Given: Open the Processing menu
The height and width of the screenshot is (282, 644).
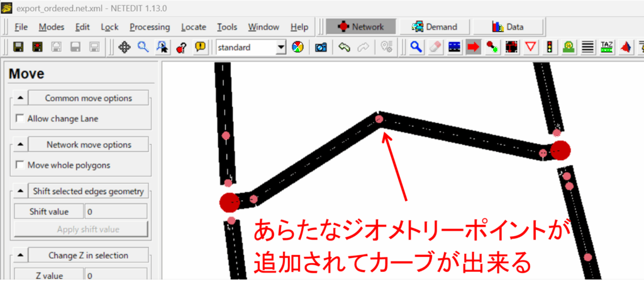Looking at the screenshot, I should pyautogui.click(x=150, y=27).
